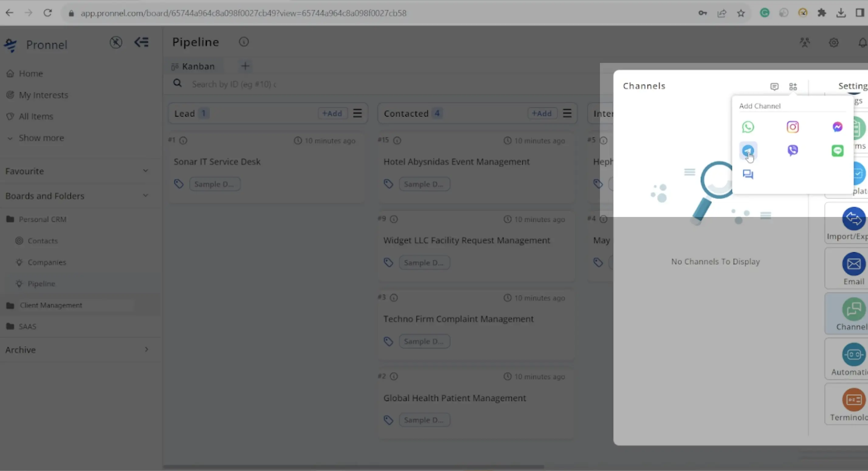Open Contacted column menu
Screen dimensions: 868x471
[x=567, y=113]
